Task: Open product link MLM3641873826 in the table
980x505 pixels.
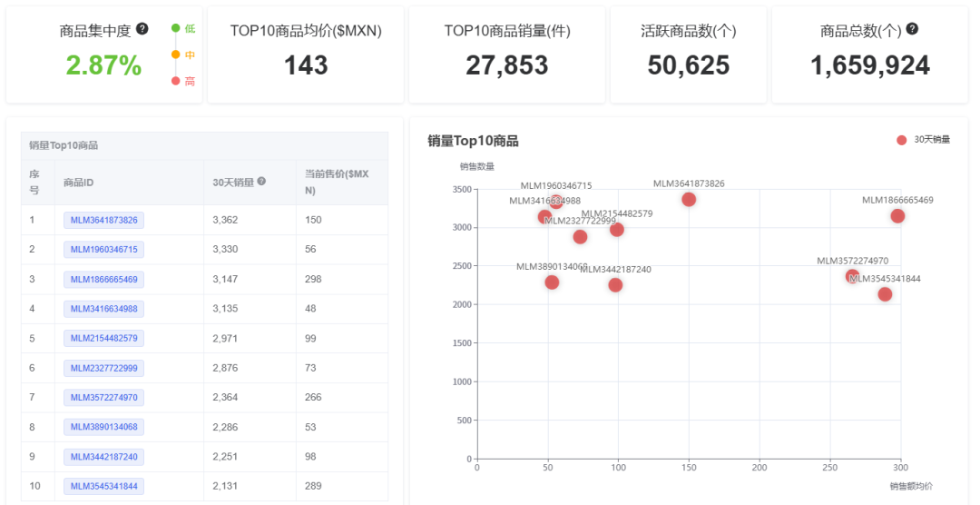Action: click(x=103, y=220)
